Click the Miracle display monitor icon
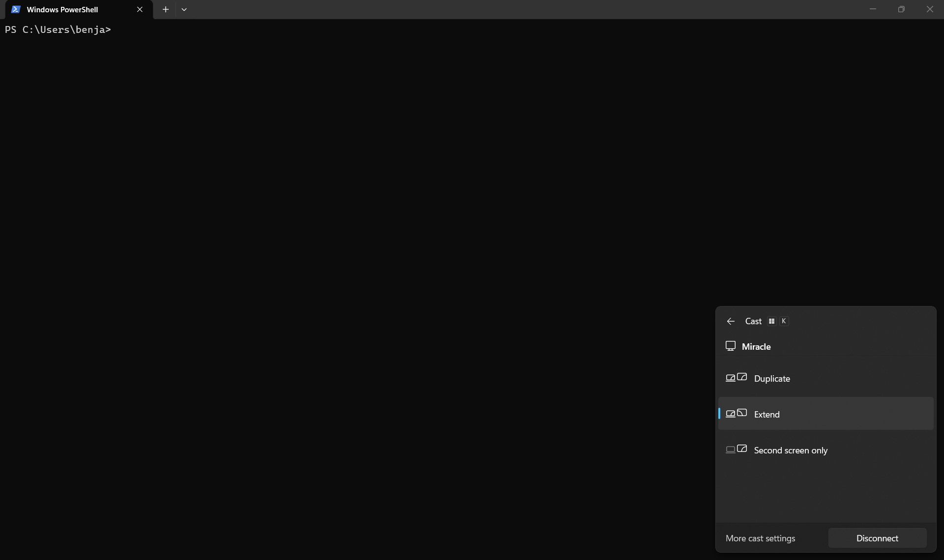This screenshot has width=944, height=560. tap(731, 346)
